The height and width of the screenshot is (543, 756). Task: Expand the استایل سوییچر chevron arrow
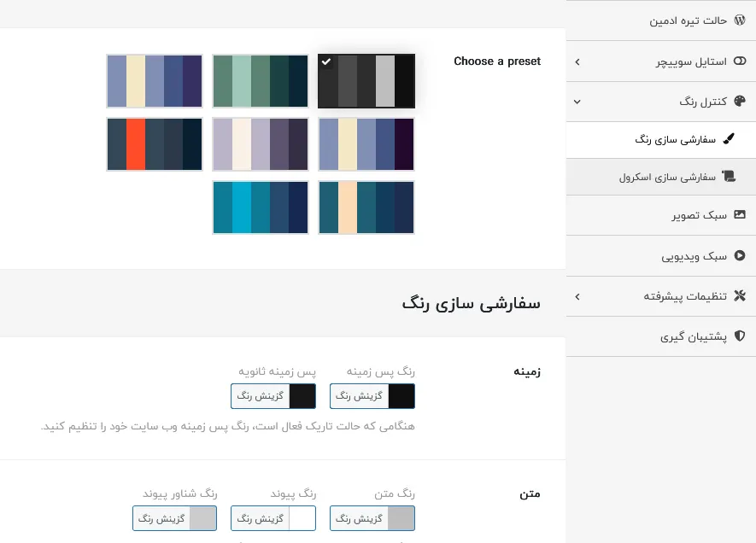click(x=577, y=61)
